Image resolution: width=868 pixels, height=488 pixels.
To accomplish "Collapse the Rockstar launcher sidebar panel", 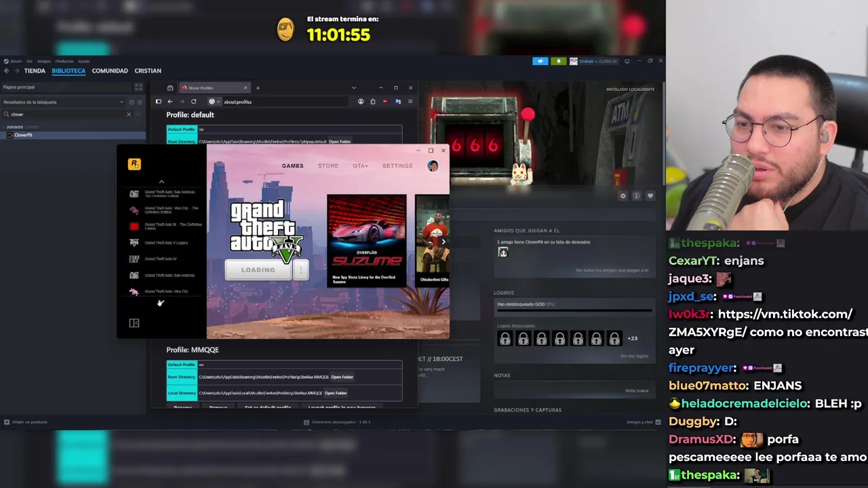I will [134, 323].
